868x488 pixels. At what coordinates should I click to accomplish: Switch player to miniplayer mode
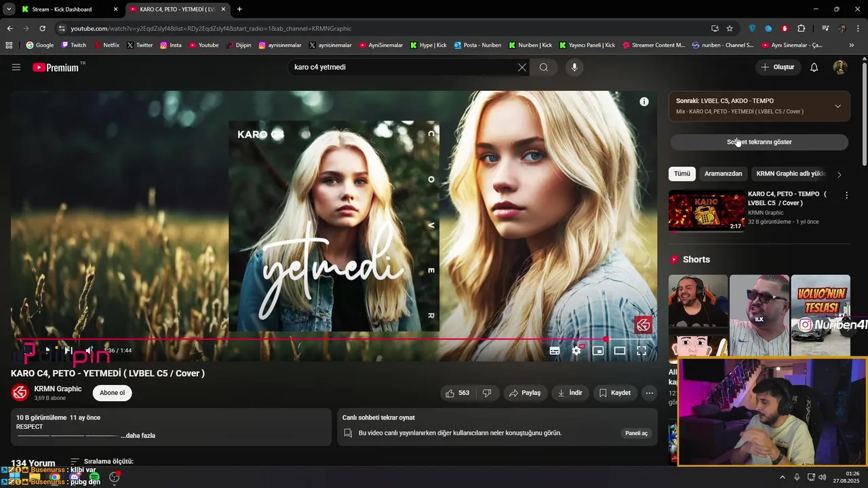click(x=598, y=350)
